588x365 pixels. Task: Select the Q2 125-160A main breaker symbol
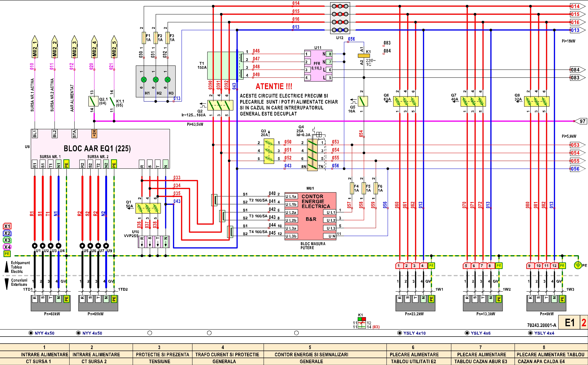pos(220,105)
